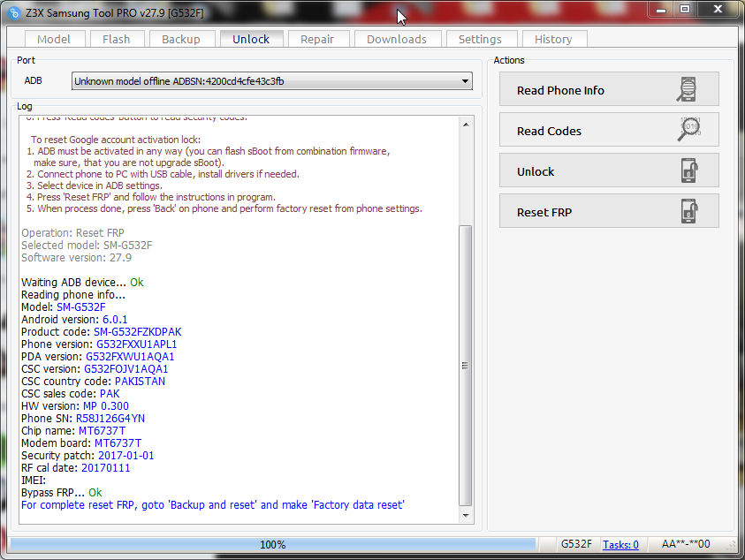Expand the ADB port dropdown arrow

pyautogui.click(x=465, y=81)
